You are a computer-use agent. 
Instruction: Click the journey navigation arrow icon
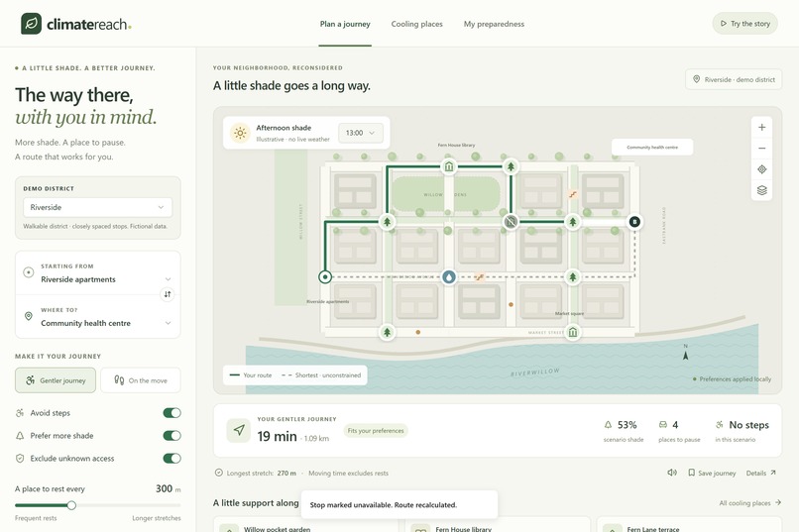[239, 431]
